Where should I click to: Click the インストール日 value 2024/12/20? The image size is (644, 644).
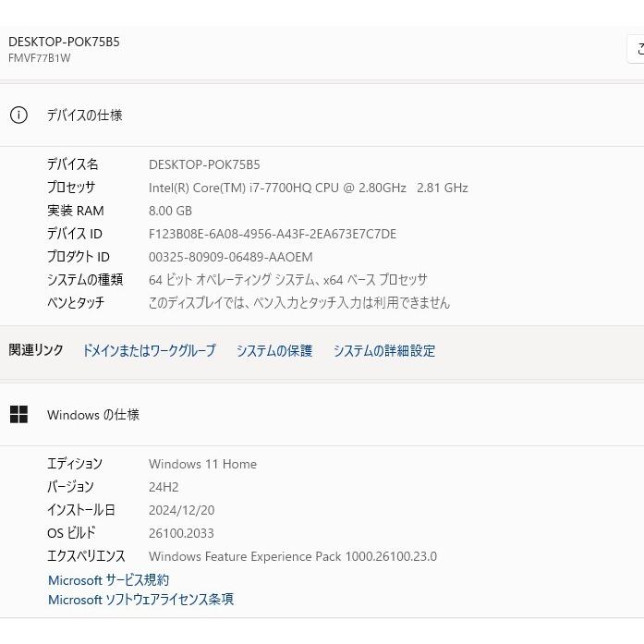(181, 510)
